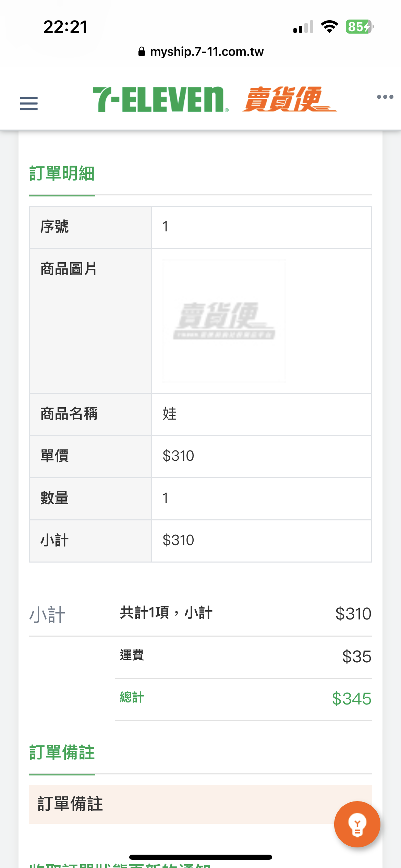This screenshot has width=401, height=868.
Task: Tap the 22:21 clock in status bar
Action: [65, 27]
